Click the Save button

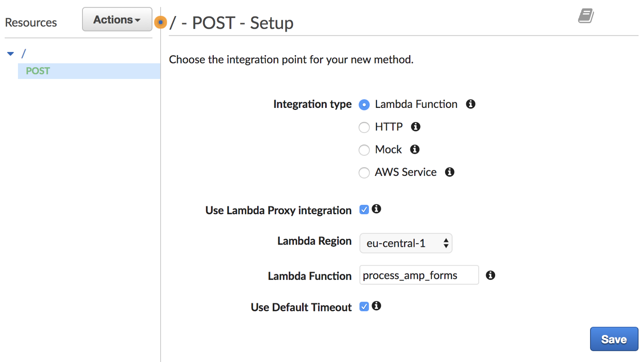[x=614, y=339]
